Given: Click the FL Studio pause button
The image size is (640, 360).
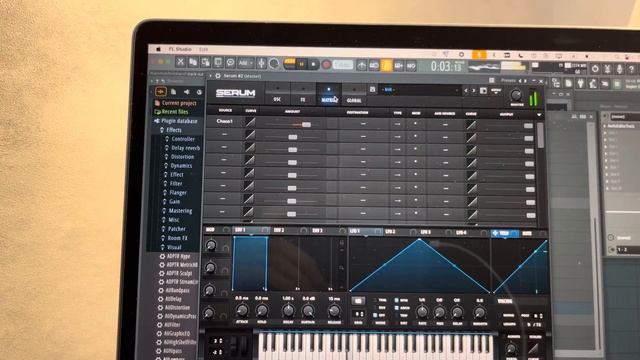Looking at the screenshot, I should pyautogui.click(x=302, y=64).
